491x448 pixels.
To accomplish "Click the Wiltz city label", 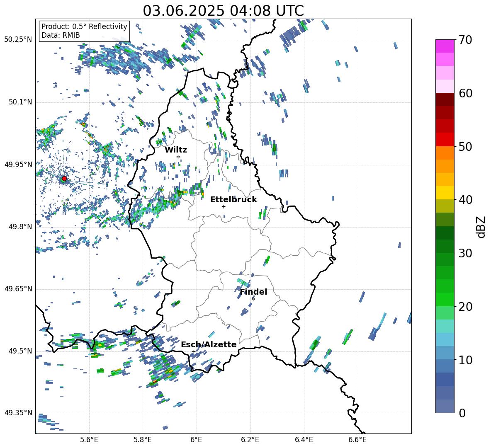I will click(x=176, y=150).
